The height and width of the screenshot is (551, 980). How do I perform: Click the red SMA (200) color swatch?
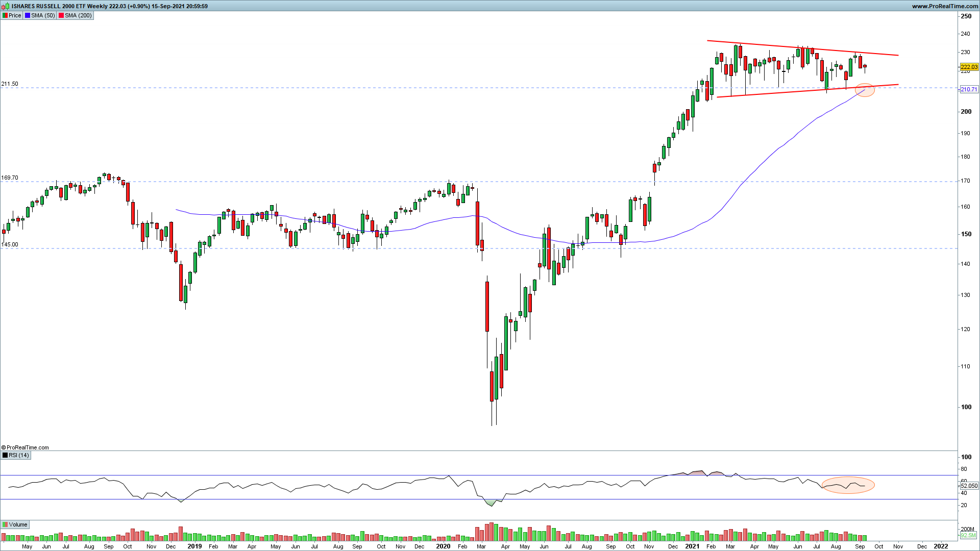(61, 15)
